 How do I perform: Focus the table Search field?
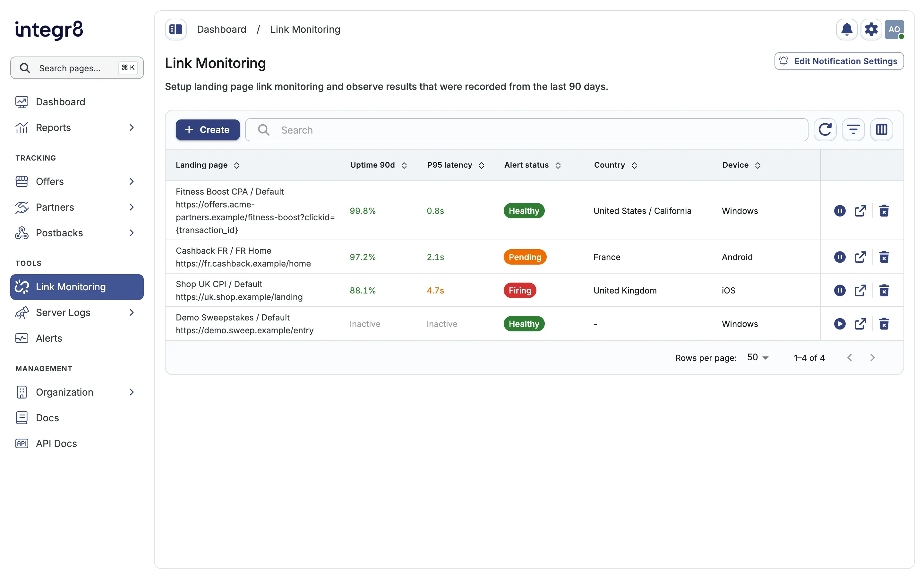point(526,130)
